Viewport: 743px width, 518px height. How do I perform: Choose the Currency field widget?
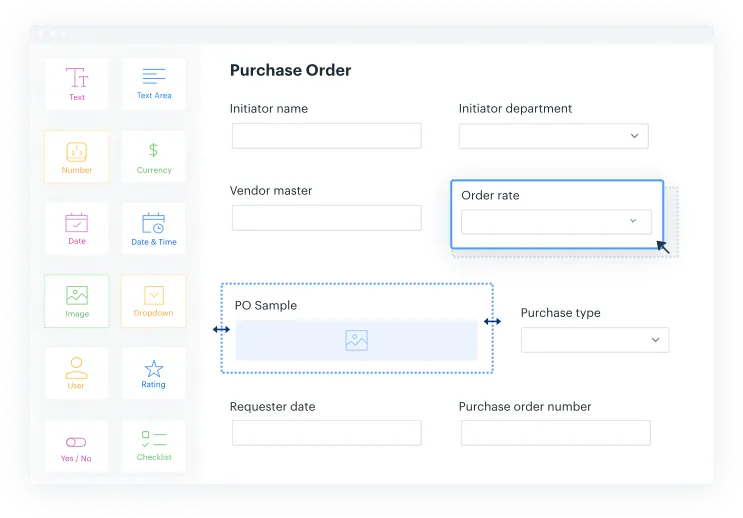[x=154, y=157]
